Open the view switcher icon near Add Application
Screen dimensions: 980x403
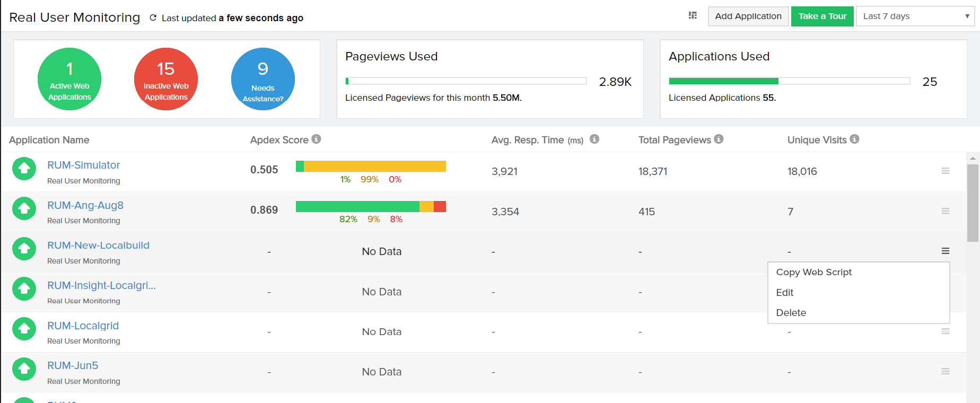693,16
